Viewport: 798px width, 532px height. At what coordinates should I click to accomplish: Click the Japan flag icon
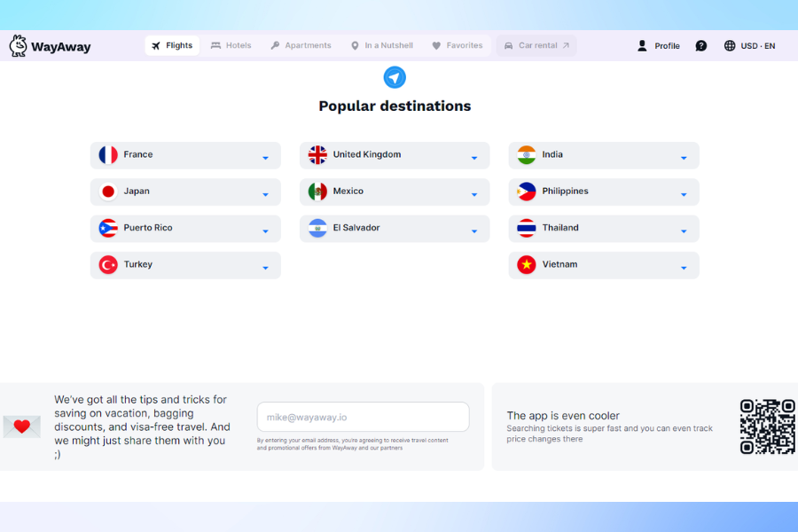108,192
